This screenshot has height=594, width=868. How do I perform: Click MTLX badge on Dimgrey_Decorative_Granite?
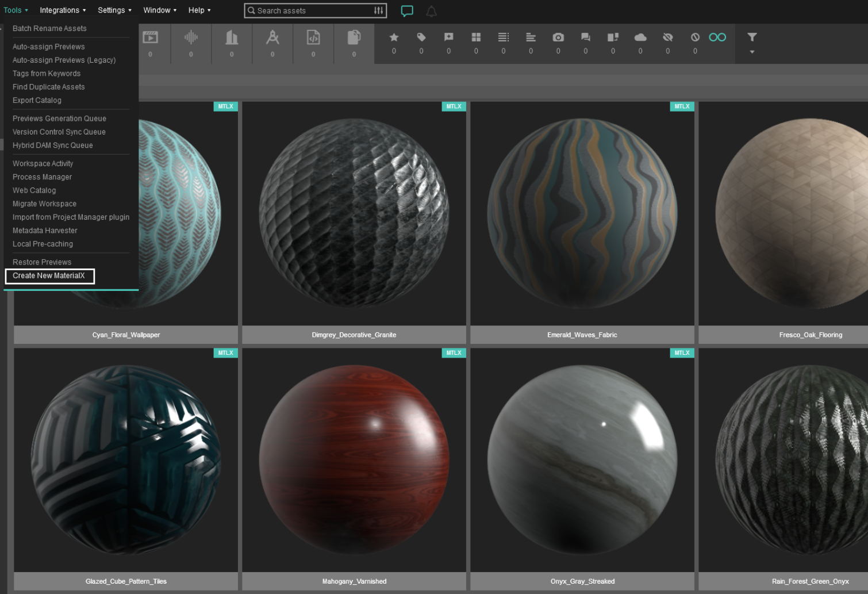coord(454,106)
